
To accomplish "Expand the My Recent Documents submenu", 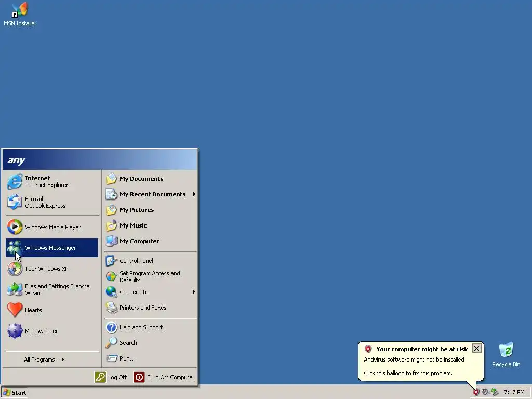I will tap(151, 194).
